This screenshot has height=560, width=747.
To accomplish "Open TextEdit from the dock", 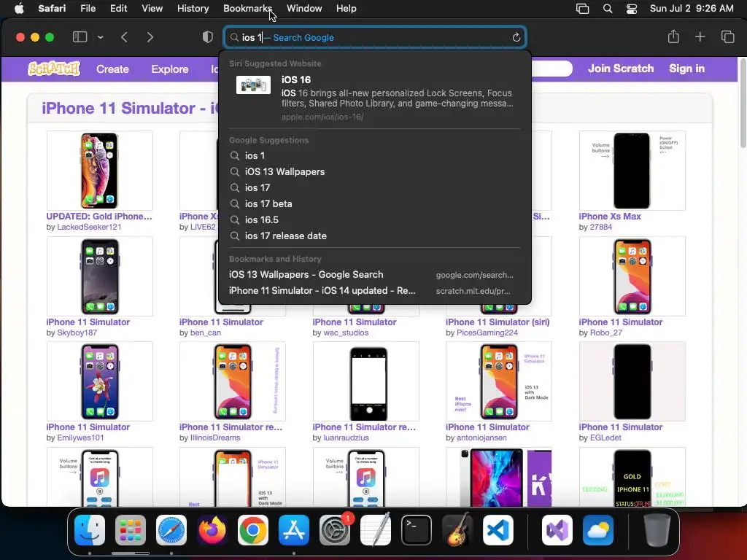I will click(x=376, y=530).
